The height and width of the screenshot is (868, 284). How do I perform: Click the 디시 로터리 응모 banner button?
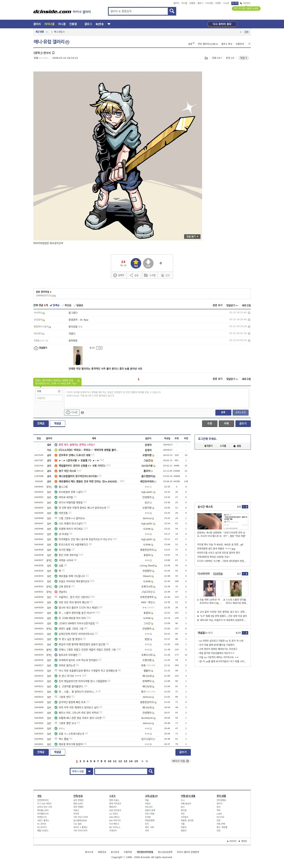222,24
